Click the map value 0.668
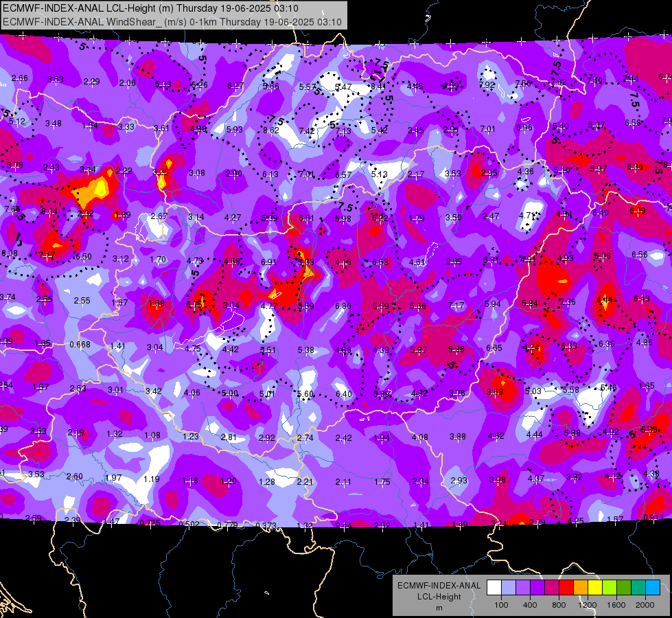The width and height of the screenshot is (672, 618). click(80, 345)
